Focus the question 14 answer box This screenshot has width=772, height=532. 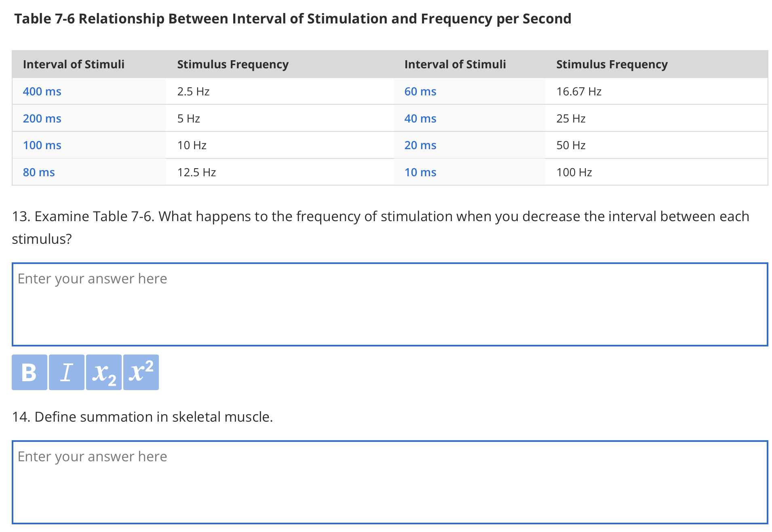pyautogui.click(x=390, y=482)
